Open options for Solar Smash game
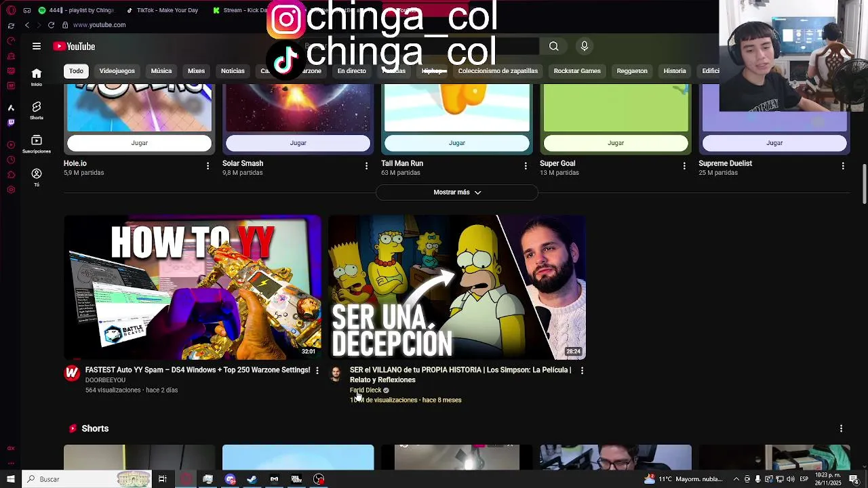This screenshot has height=488, width=868. pyautogui.click(x=366, y=165)
